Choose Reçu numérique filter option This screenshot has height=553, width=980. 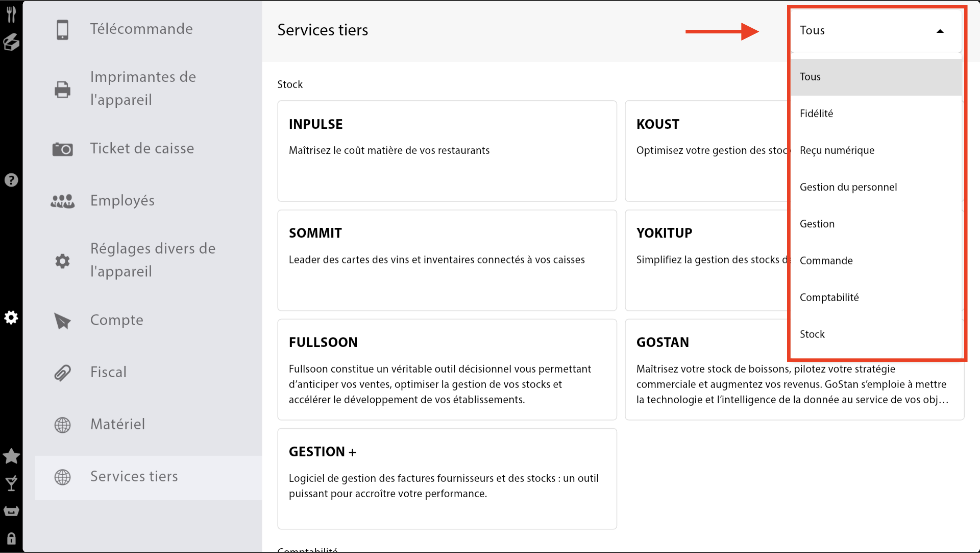point(837,150)
